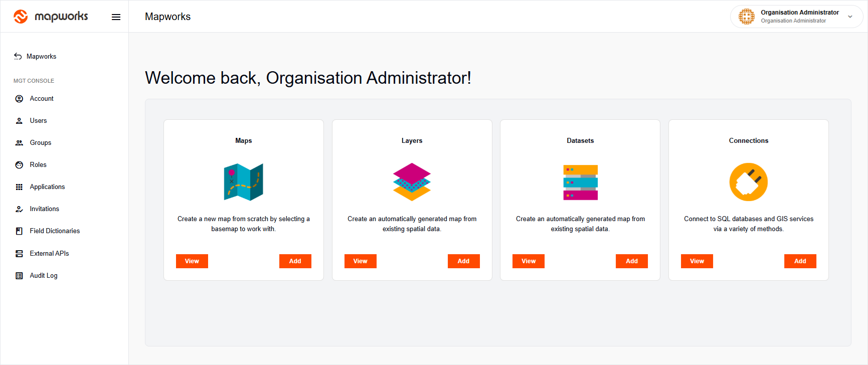Open the Users menu item
The image size is (868, 365).
[38, 121]
